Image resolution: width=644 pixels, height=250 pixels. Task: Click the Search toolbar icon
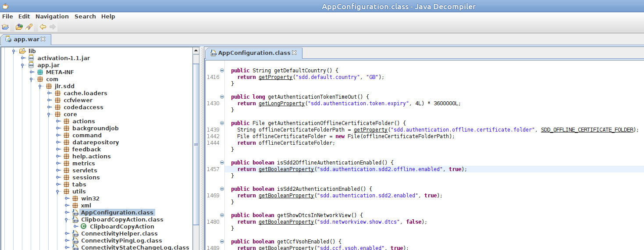coord(29,27)
